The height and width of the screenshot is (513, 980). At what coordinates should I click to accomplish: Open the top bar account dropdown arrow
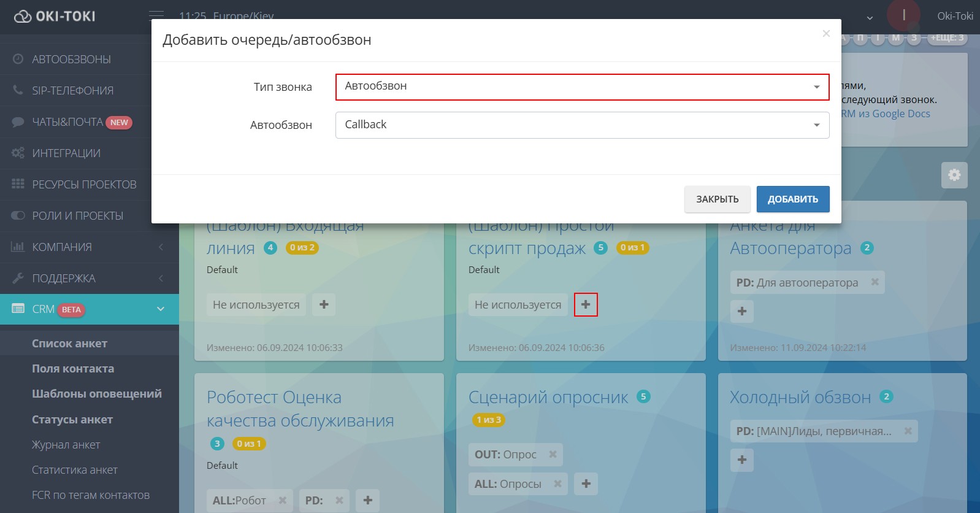(870, 18)
